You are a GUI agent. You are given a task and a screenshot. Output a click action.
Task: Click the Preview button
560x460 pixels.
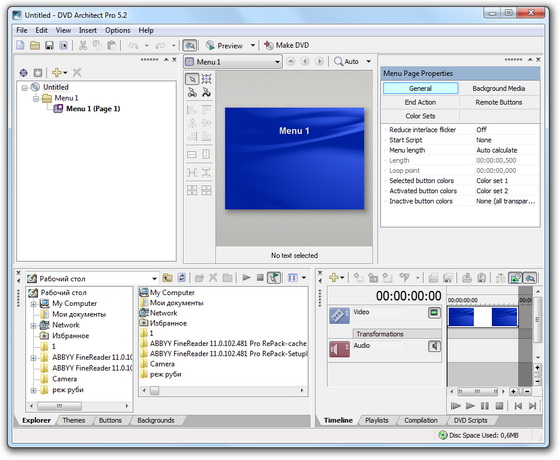[224, 45]
